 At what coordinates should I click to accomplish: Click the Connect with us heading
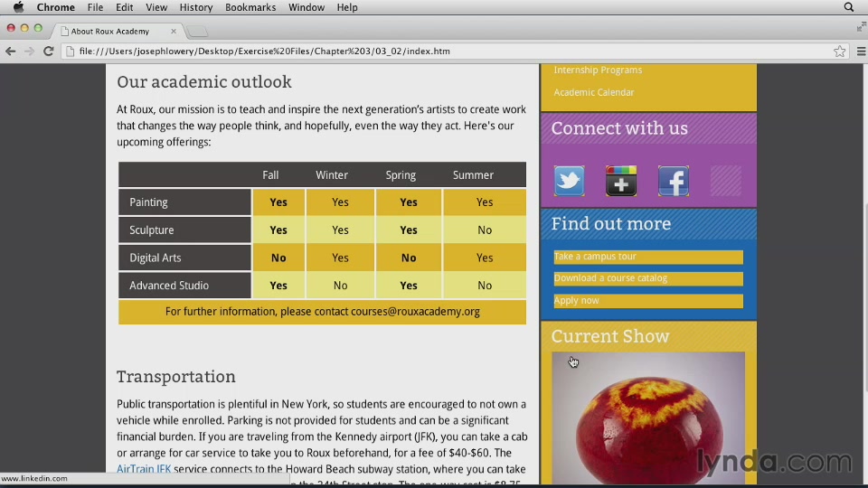619,128
